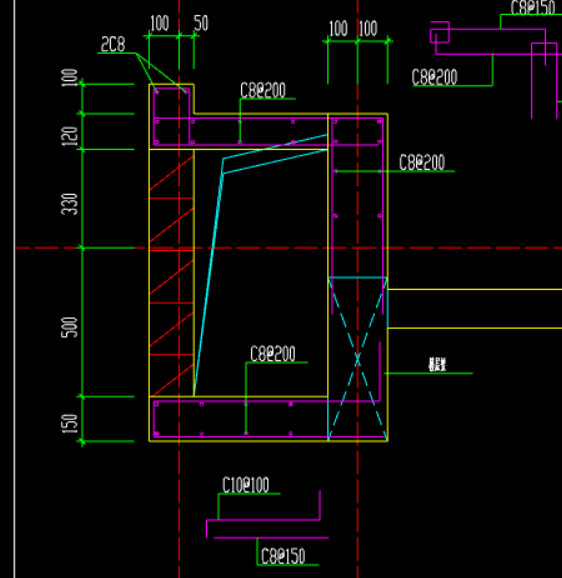Click the tiny white label right of the cyan X
562x578 pixels.
437,365
